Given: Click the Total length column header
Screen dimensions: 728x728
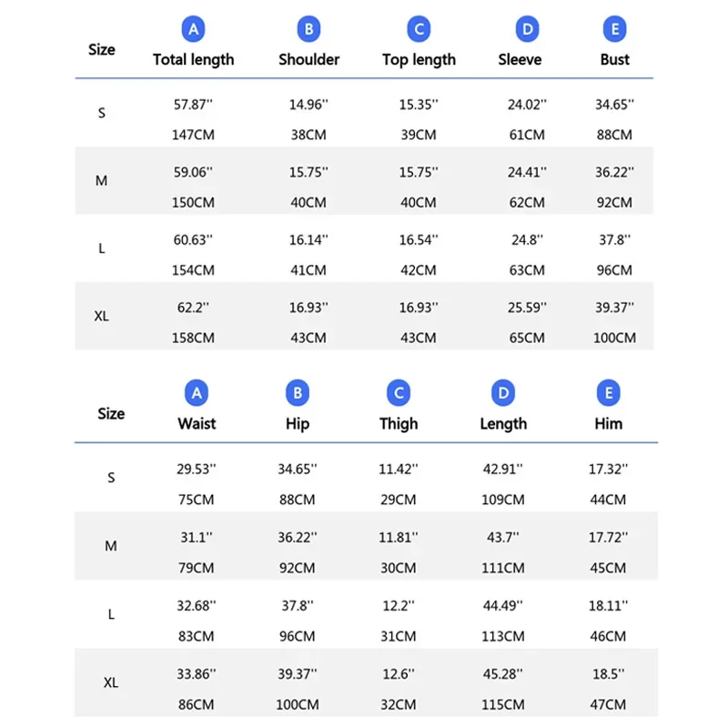Looking at the screenshot, I should coord(193,60).
